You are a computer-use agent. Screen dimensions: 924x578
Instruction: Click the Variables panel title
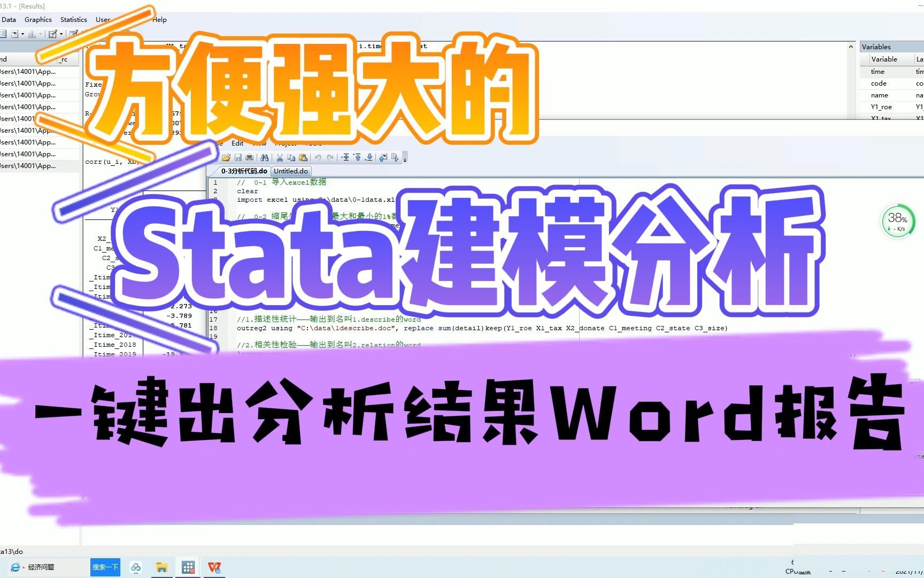pyautogui.click(x=876, y=47)
